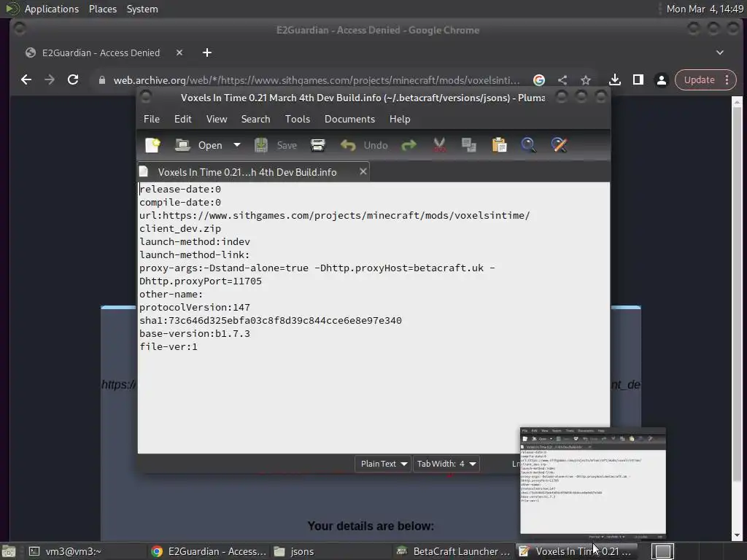Click the Voxels In Time taskbar entry
The image size is (747, 560).
[576, 551]
